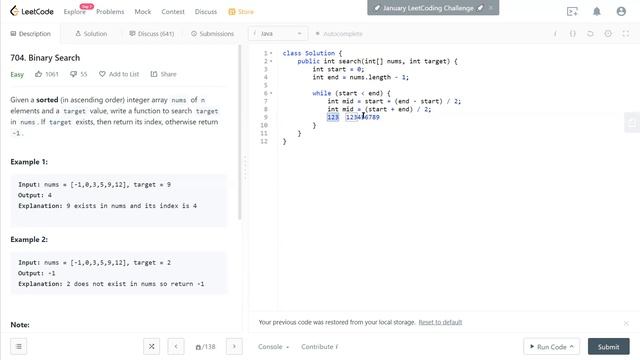This screenshot has width=640, height=360.
Task: Click code line with '123 123456789'
Action: 353,117
